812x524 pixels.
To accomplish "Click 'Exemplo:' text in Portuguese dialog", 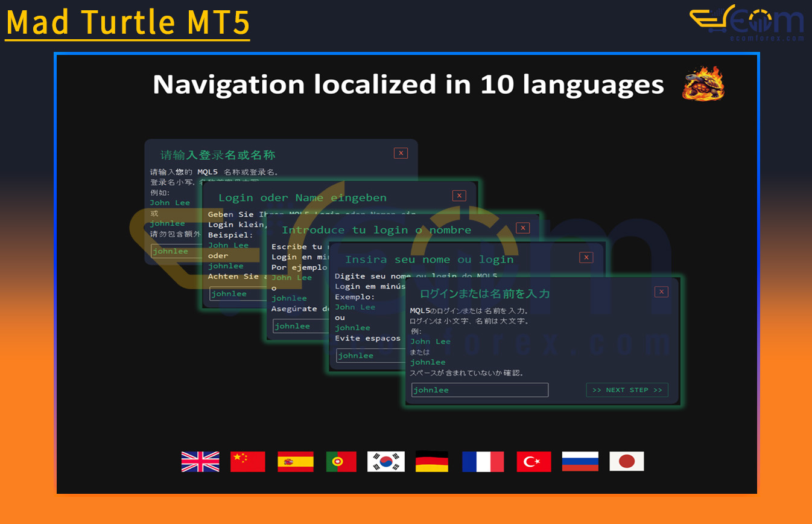I will click(355, 297).
